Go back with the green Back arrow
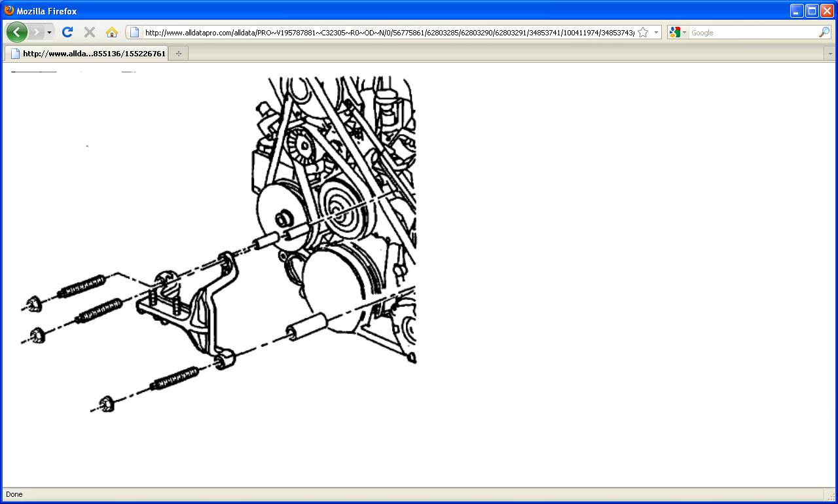The width and height of the screenshot is (838, 504). click(x=16, y=32)
